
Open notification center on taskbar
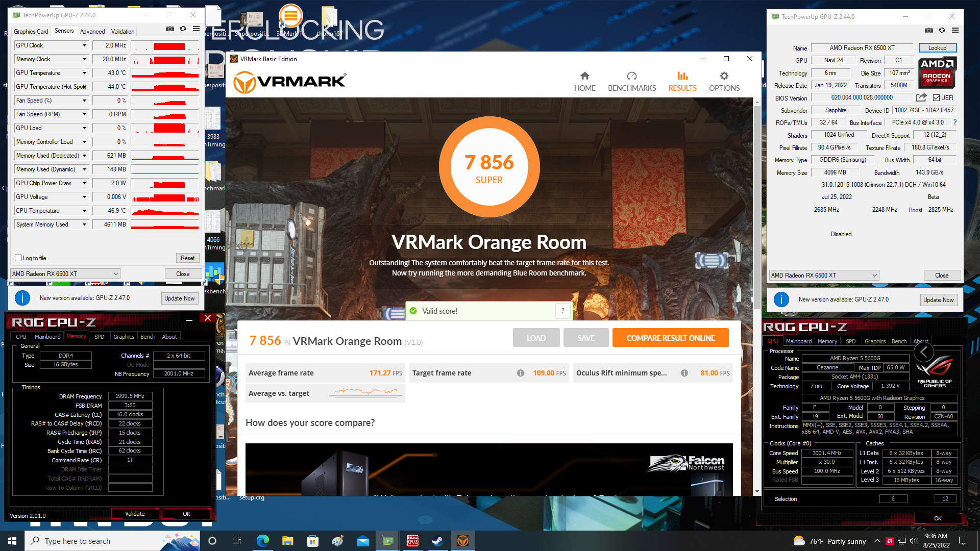[x=963, y=541]
